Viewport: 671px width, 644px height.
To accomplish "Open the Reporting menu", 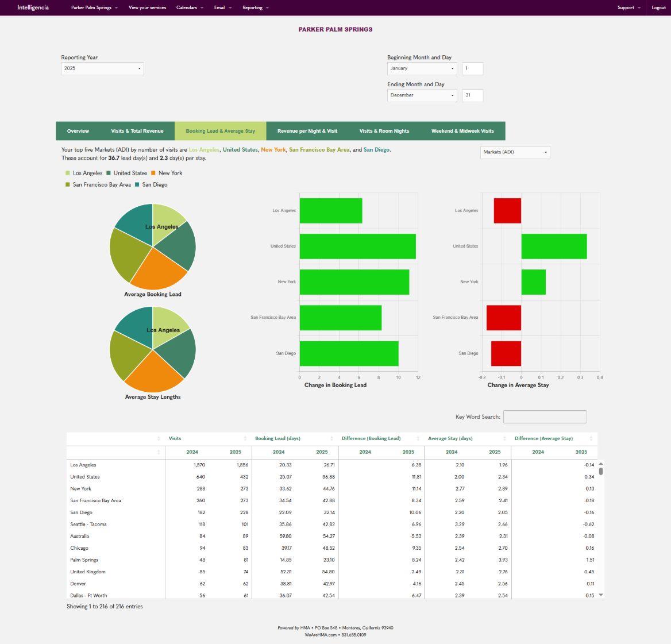I will [256, 7].
